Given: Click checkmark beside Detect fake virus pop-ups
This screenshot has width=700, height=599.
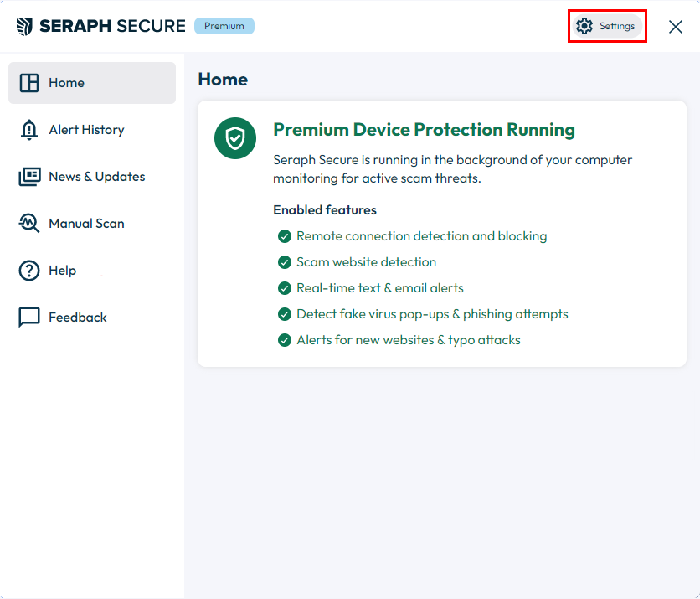Looking at the screenshot, I should 285,314.
